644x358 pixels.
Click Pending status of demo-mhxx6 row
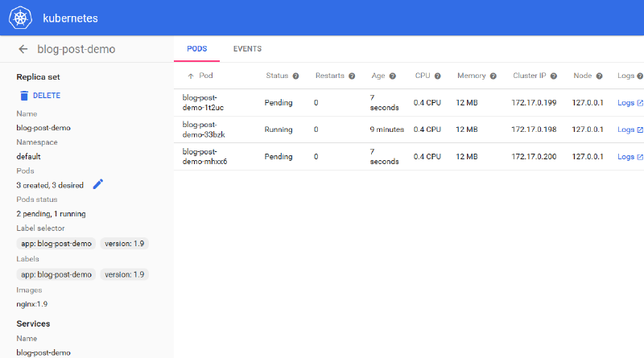278,156
